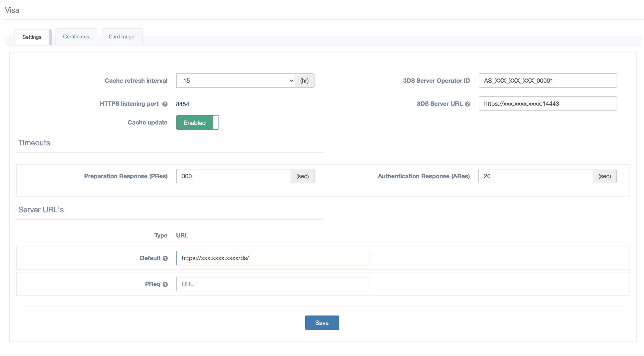Open the Cache refresh interval dropdown
The width and height of the screenshot is (644, 356).
click(236, 81)
